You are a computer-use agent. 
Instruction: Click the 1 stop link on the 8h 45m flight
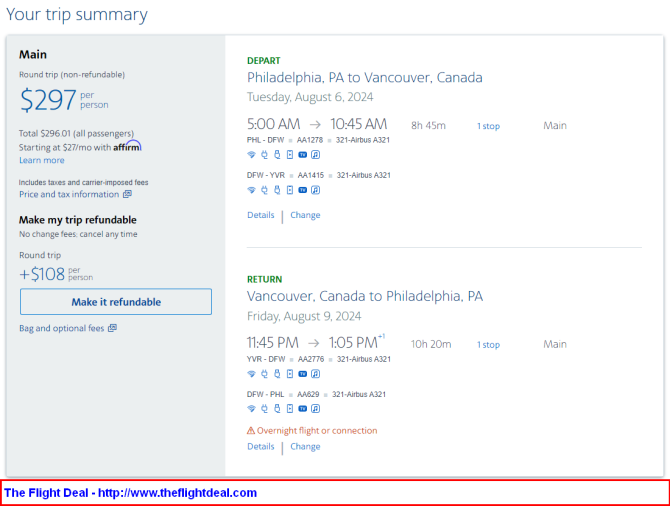[x=488, y=126]
